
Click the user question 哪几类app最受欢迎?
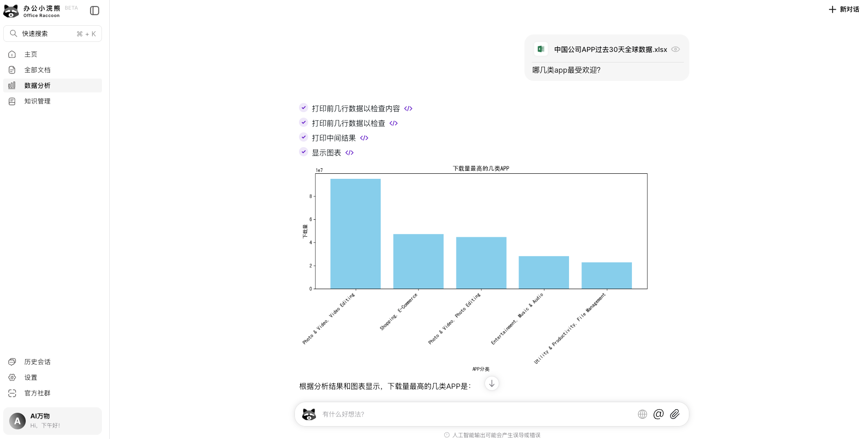[566, 70]
